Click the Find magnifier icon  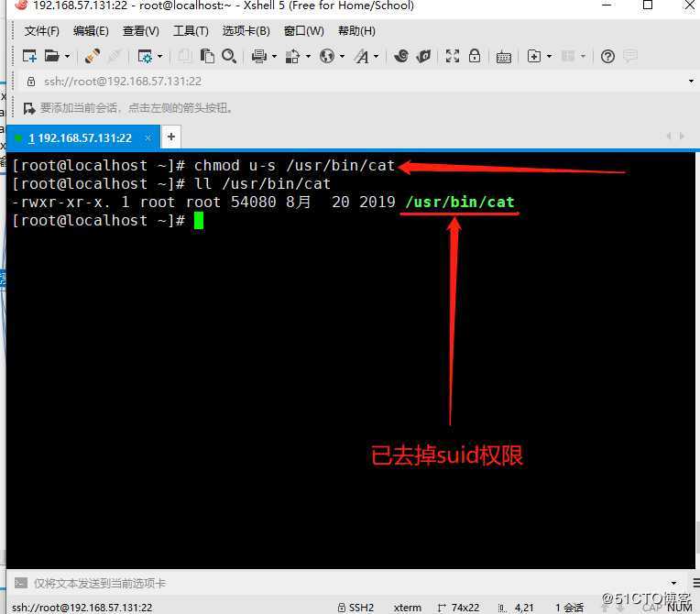coord(229,56)
